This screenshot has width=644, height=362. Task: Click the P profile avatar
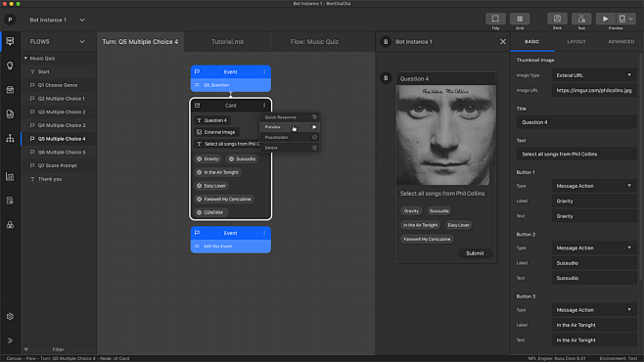10,20
